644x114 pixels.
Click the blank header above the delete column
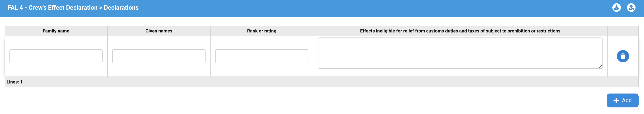pyautogui.click(x=622, y=31)
